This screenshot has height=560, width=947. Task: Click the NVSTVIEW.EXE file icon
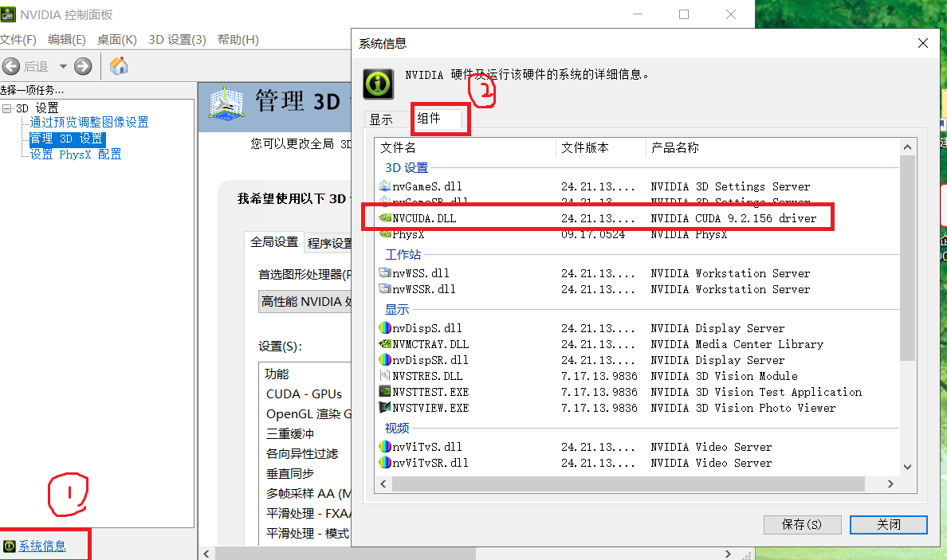point(385,407)
